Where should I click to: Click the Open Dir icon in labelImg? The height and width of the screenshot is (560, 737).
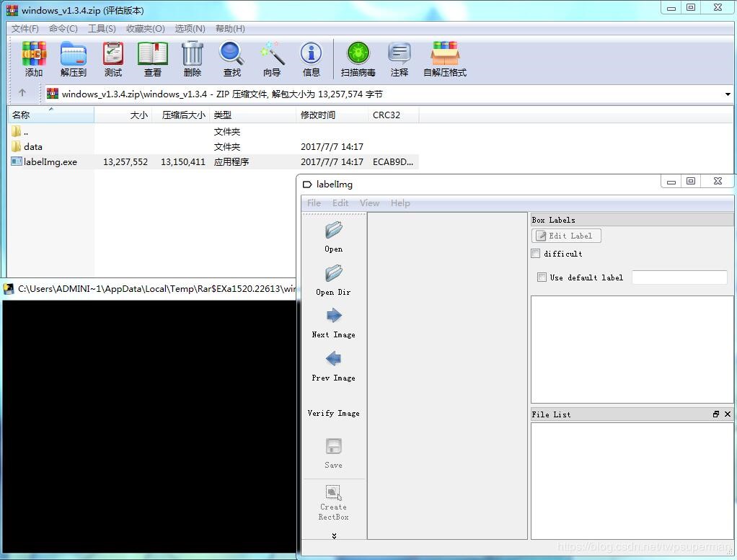(x=333, y=274)
